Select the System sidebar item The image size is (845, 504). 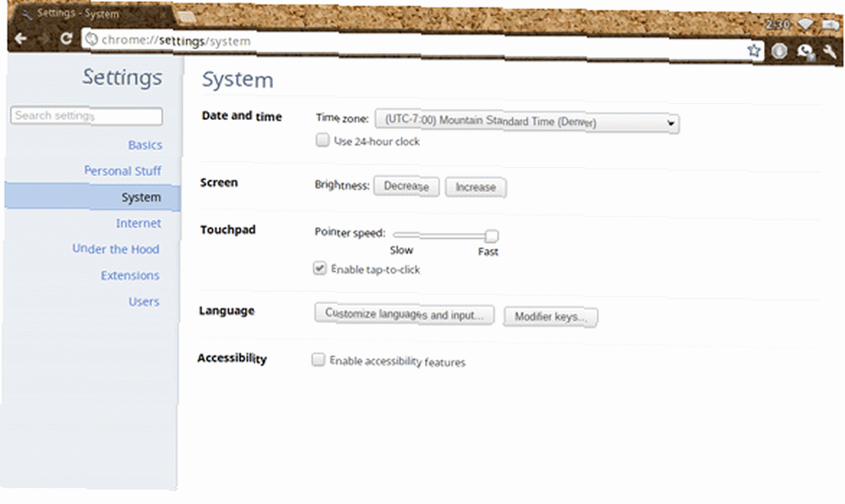[x=93, y=197]
